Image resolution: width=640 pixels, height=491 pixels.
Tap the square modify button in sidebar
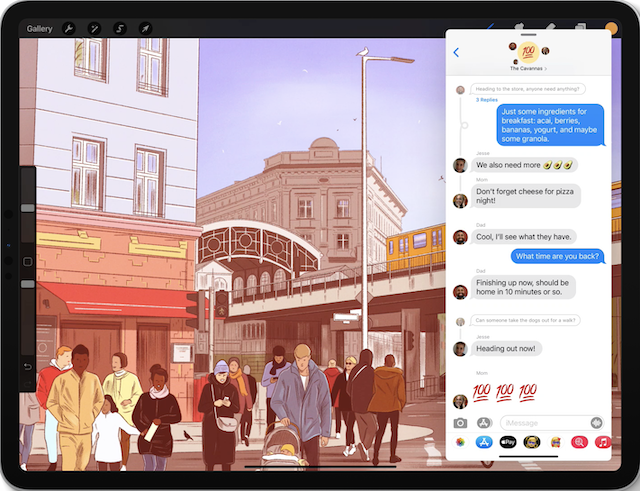coord(27,262)
